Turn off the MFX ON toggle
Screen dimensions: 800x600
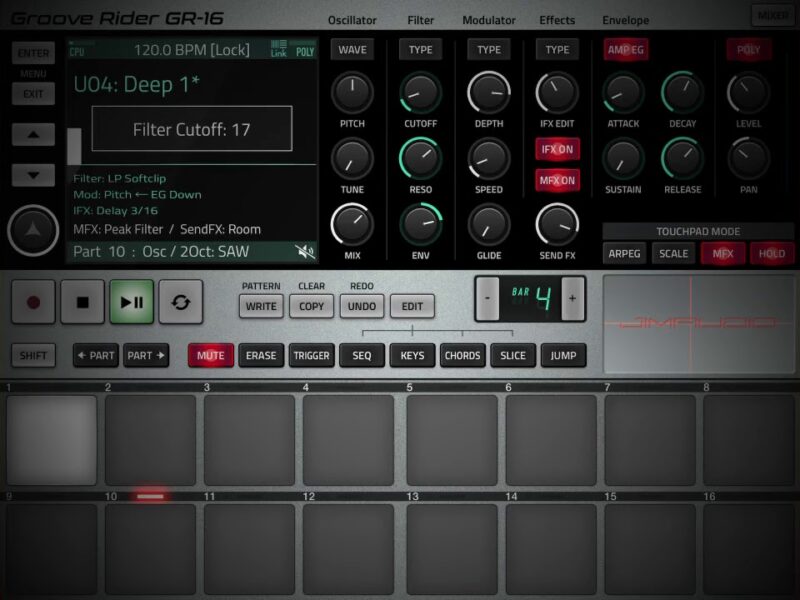(x=557, y=181)
